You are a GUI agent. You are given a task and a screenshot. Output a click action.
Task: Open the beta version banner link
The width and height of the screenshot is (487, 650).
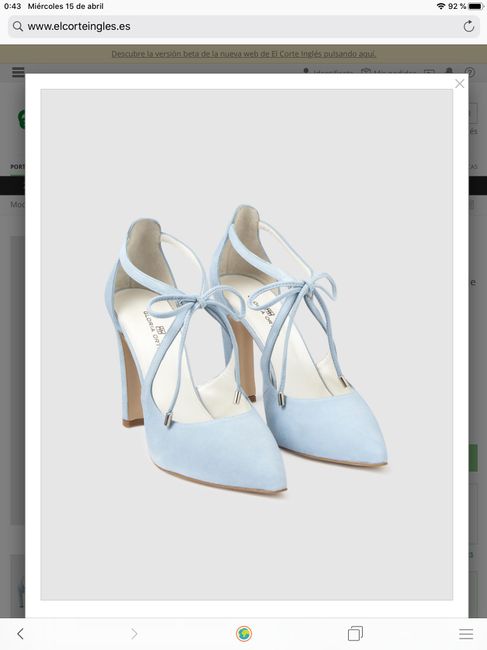(244, 54)
